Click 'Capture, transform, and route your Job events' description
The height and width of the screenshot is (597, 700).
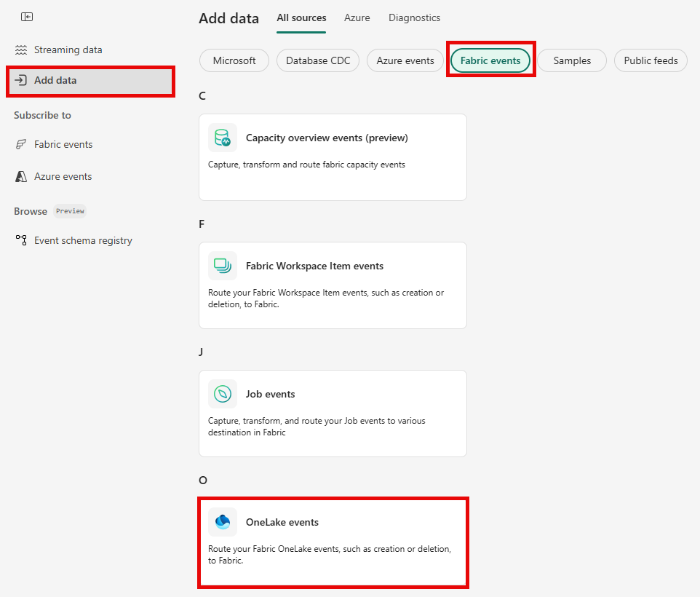317,427
